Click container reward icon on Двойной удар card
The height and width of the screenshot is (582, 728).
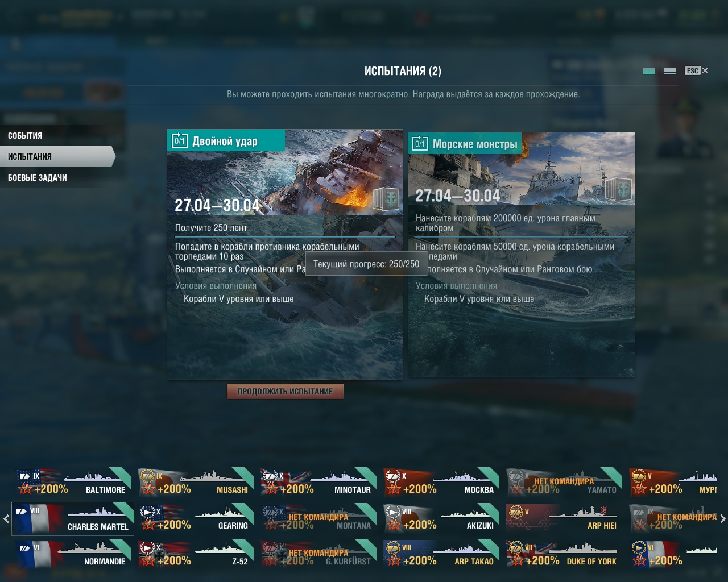coord(386,199)
